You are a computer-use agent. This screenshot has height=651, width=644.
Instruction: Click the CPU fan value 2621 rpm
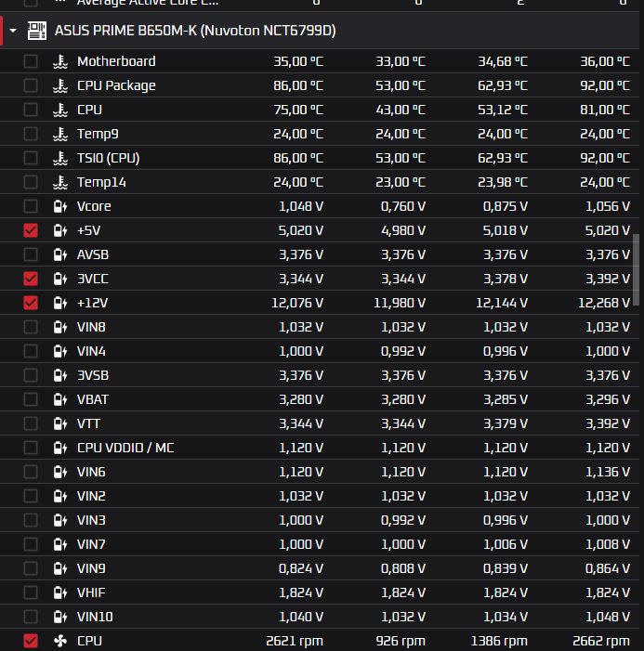click(295, 641)
